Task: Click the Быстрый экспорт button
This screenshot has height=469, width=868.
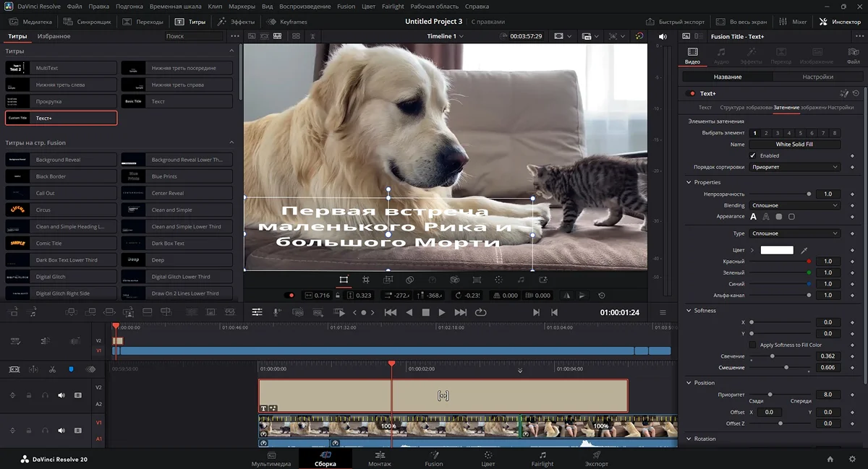Action: point(673,22)
